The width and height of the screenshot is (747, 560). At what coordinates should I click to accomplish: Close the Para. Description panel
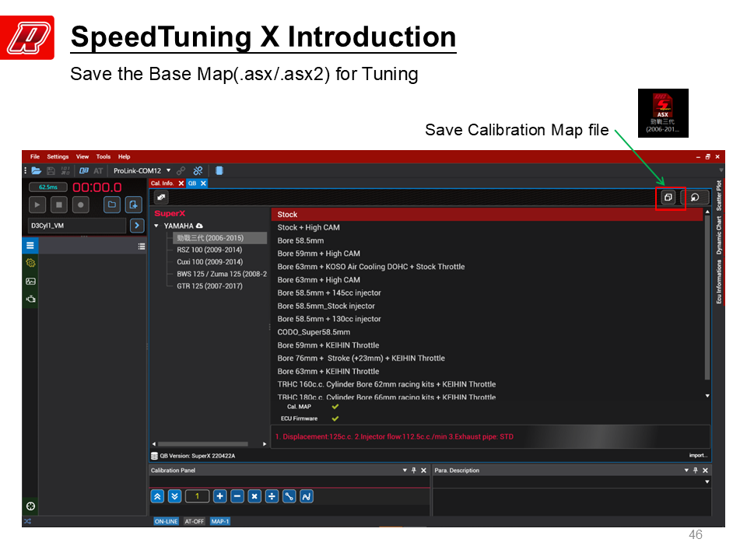point(705,470)
